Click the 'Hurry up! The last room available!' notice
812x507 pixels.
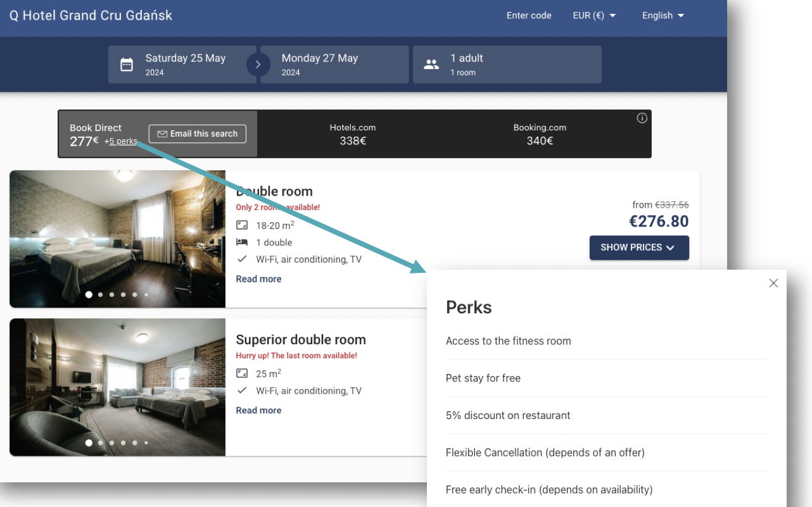point(296,356)
